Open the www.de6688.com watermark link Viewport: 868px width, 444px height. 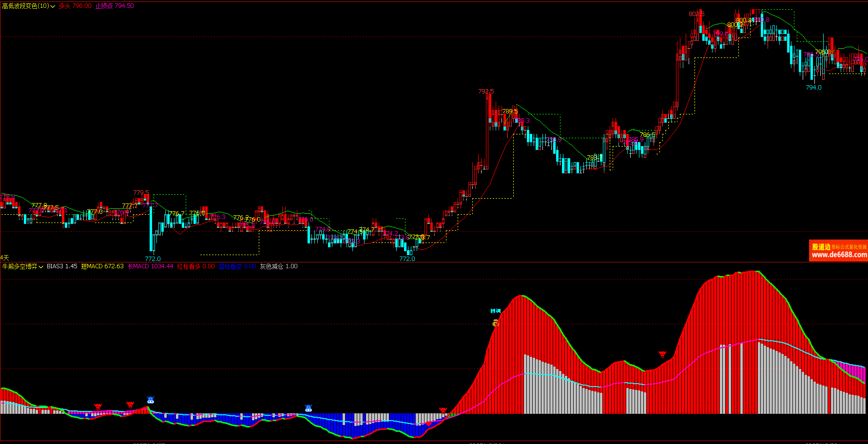(x=839, y=255)
